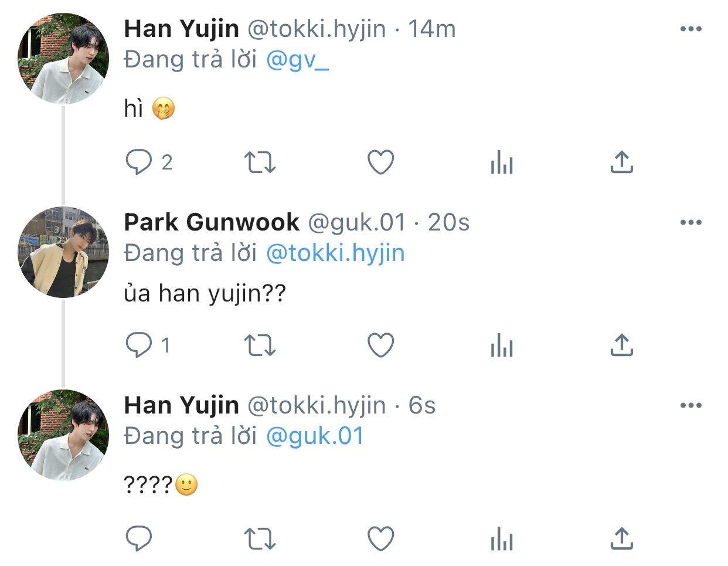Open the @guk.01 mention link
The image size is (728, 566).
tap(315, 436)
